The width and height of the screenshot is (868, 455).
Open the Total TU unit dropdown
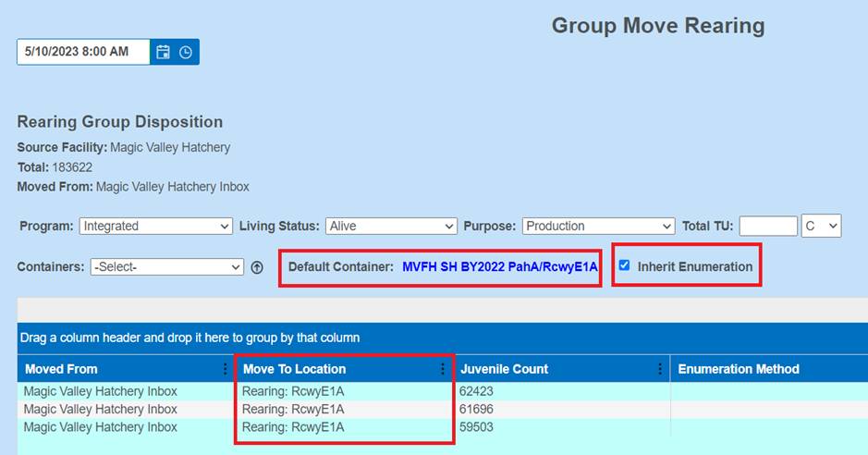point(821,226)
